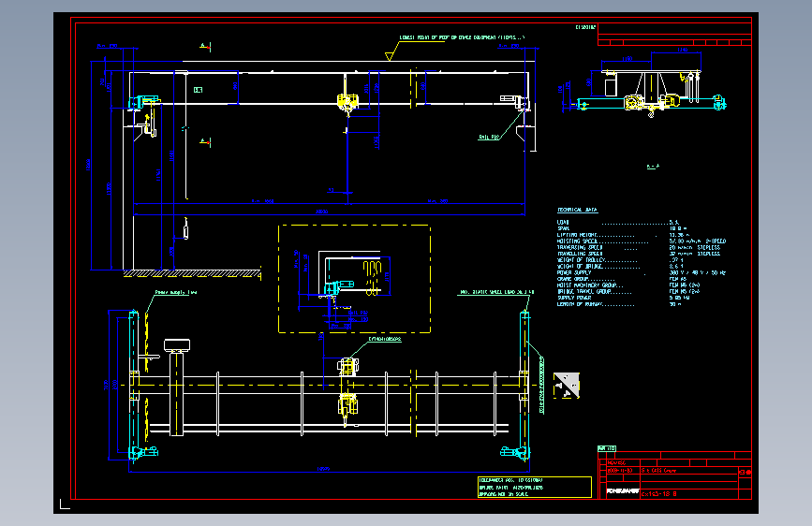812x526 pixels.
Task: Click the UCS corner icon at bottom-left
Action: point(65,504)
